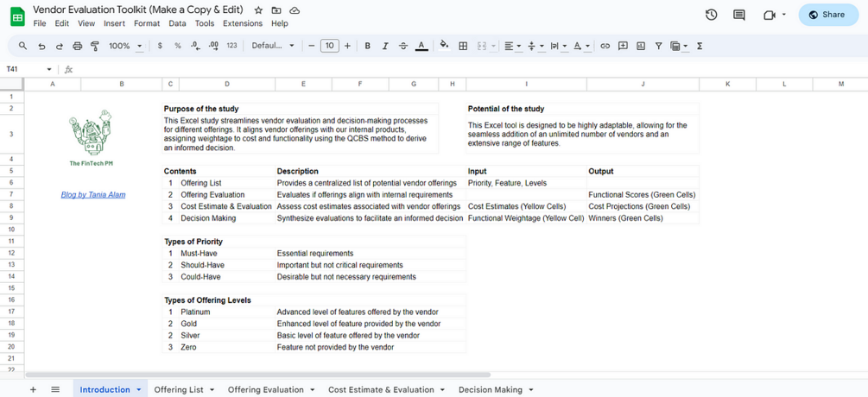Click the formula bar input
Viewport: 868px width, 397px height.
pyautogui.click(x=471, y=69)
